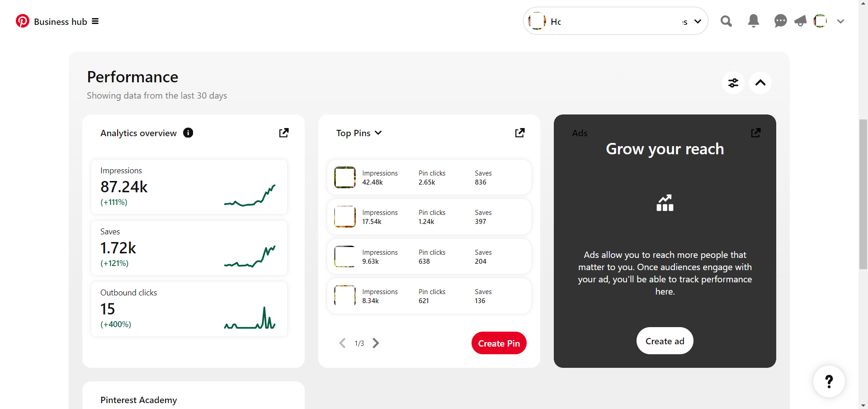
Task: Click the '(+400%)' outbound clicks change
Action: click(x=116, y=324)
